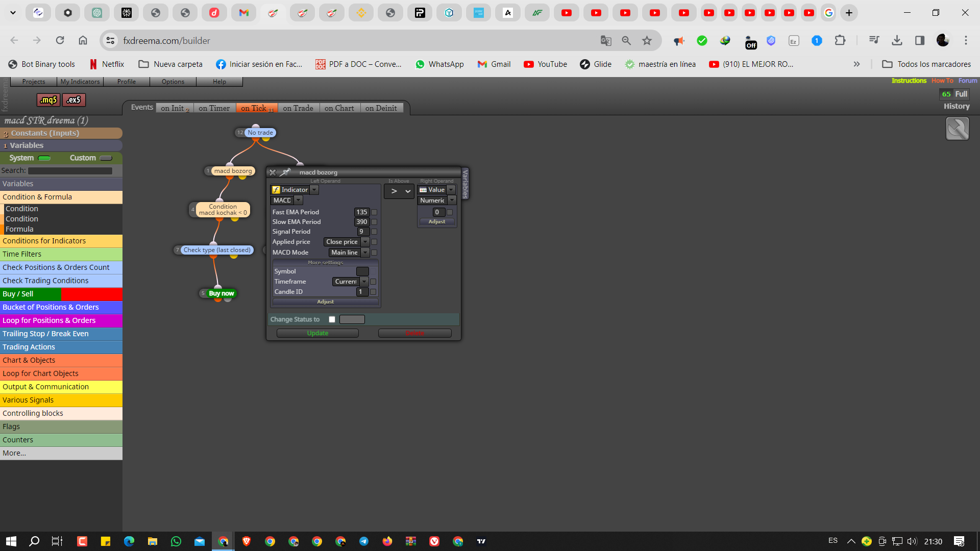Tick the checkbox next to Fast EMA Period

(x=374, y=212)
